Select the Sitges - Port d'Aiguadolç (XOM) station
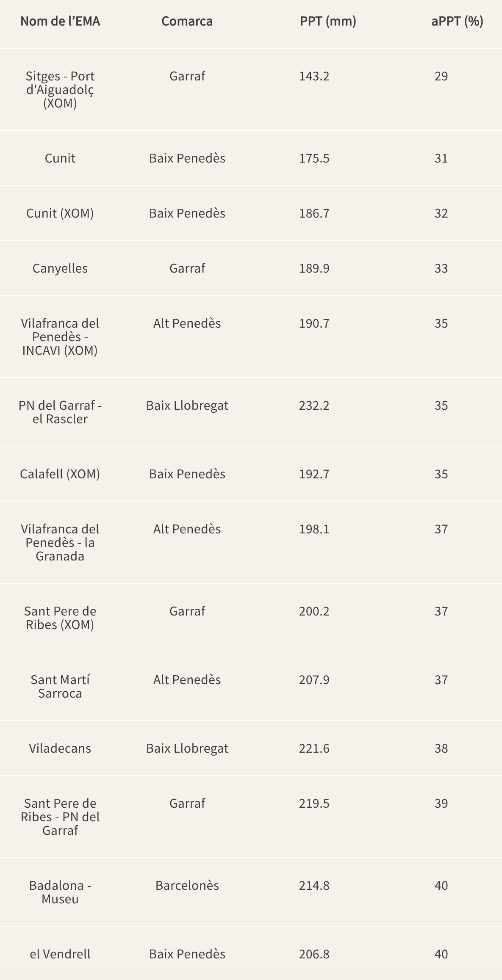Screen dimensions: 502x980 click(60, 89)
